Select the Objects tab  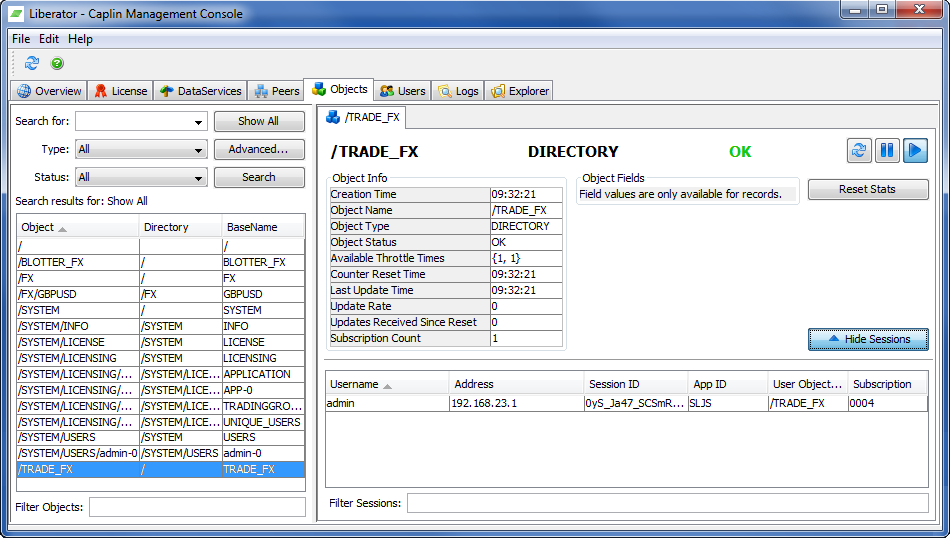339,89
